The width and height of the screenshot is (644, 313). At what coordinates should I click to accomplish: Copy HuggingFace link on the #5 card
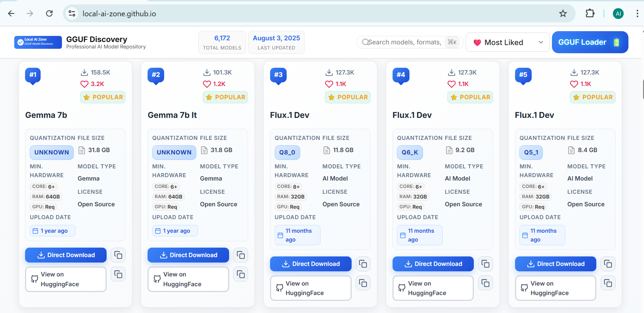click(x=608, y=283)
